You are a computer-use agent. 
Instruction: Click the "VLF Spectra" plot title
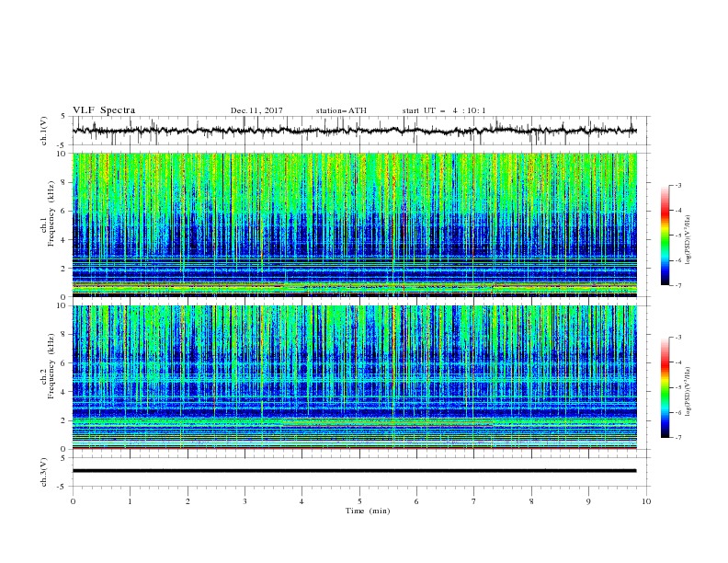tap(104, 110)
